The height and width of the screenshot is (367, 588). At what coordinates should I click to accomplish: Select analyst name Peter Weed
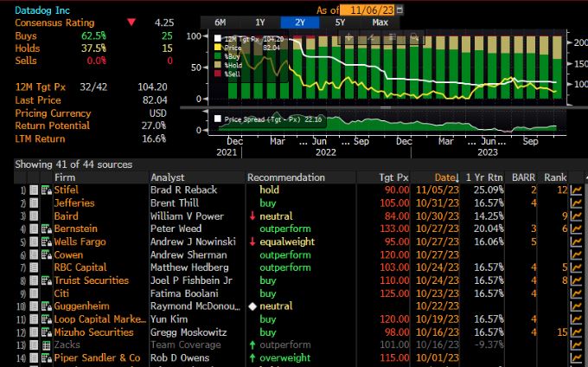point(176,229)
